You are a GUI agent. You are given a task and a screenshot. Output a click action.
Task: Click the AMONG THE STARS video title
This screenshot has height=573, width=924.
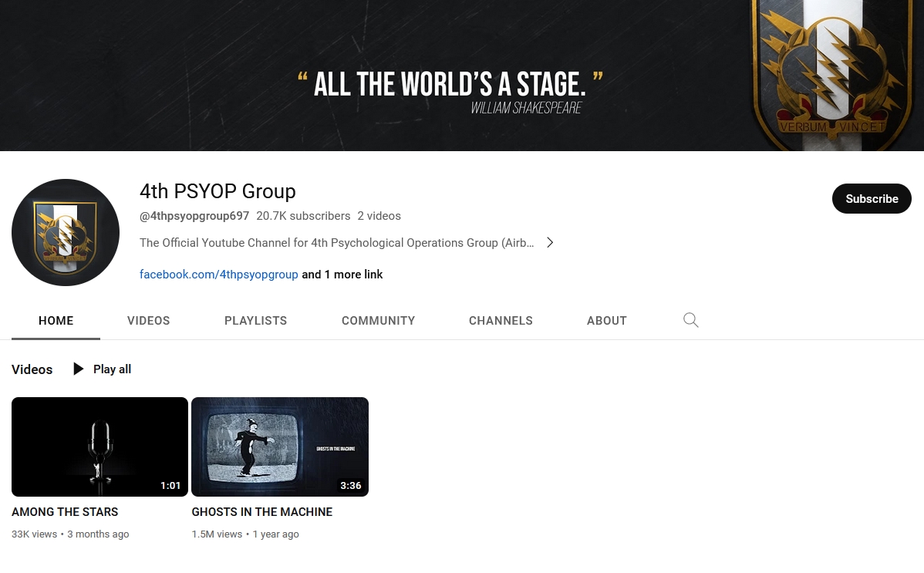click(x=65, y=512)
